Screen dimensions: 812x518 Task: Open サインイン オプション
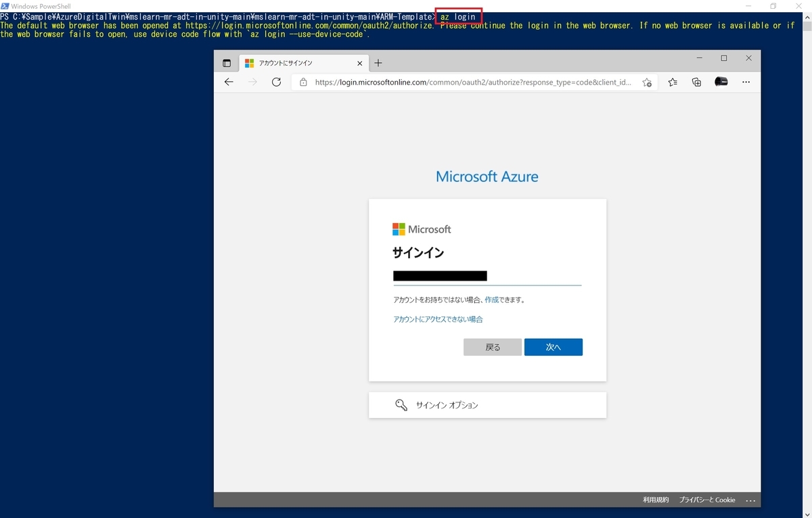(x=487, y=405)
